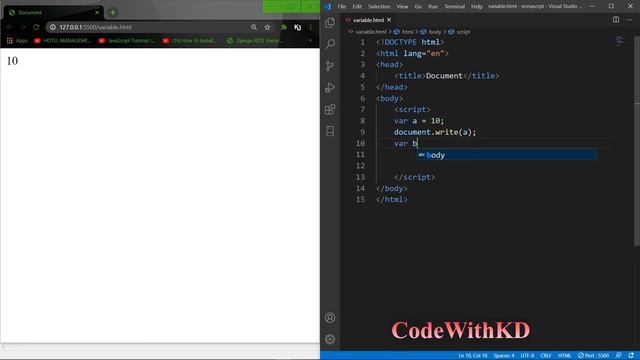Open the Help menu in VS Code
640x360 pixels.
click(476, 7)
